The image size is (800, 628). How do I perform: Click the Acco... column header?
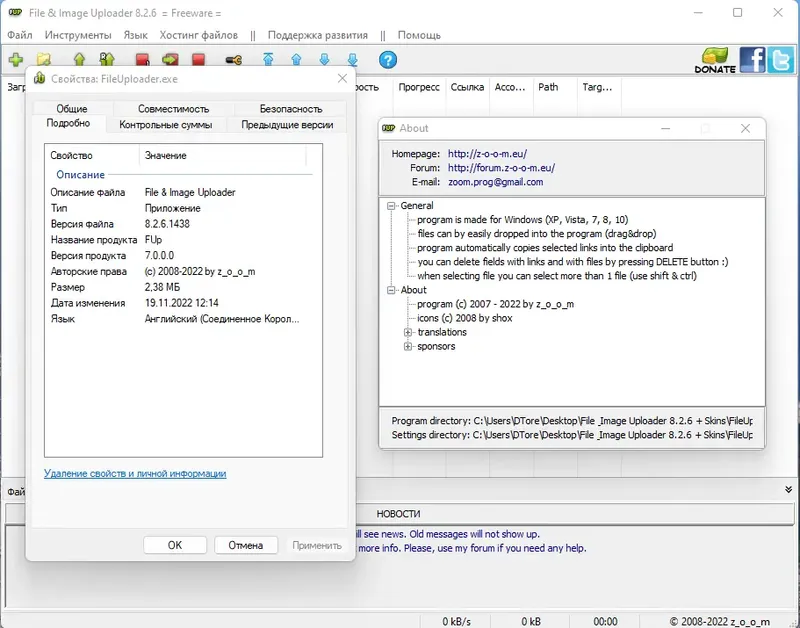click(510, 87)
